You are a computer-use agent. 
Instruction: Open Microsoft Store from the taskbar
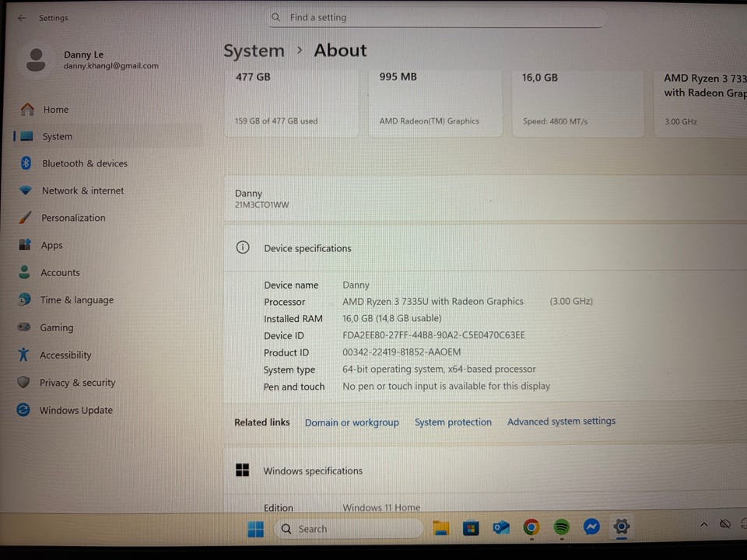coord(471,527)
